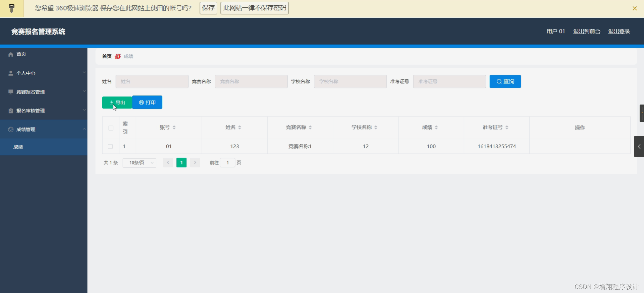
Task: Click the school cell 12
Action: click(x=366, y=146)
